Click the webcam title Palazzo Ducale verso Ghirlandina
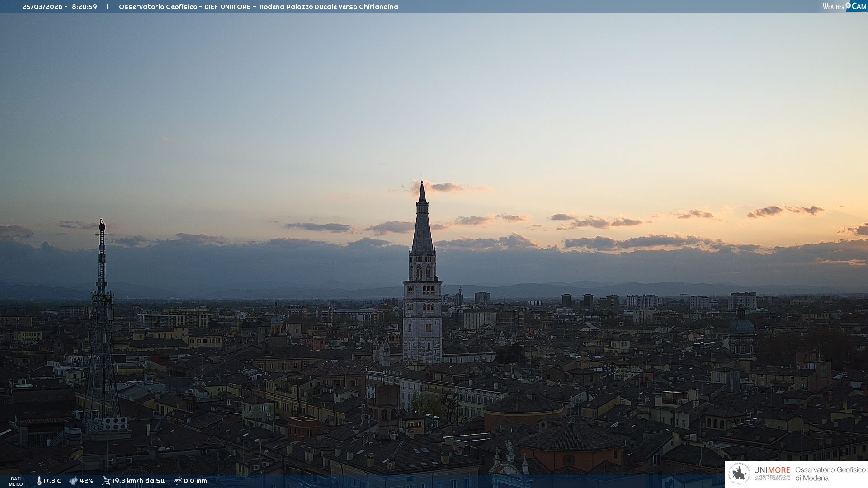The image size is (868, 488). pos(342,7)
